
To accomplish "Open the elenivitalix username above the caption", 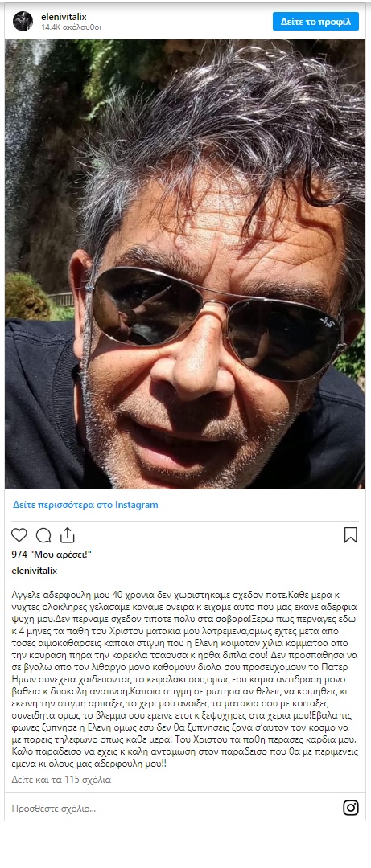I will pyautogui.click(x=35, y=570).
